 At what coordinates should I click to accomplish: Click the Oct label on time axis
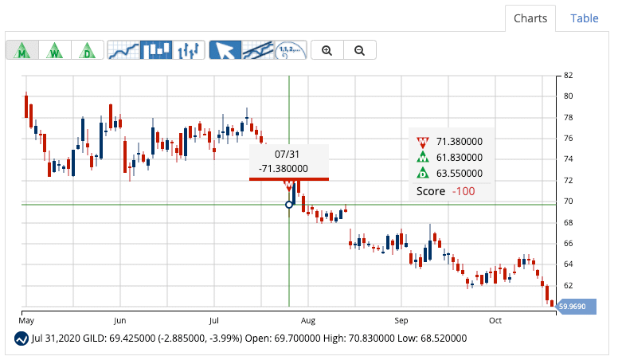coord(495,321)
